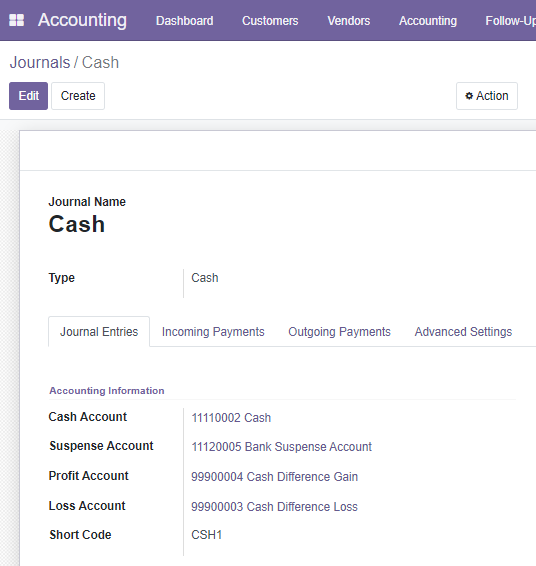This screenshot has width=536, height=566.
Task: Switch to the Journal Entries tab
Action: tap(99, 332)
